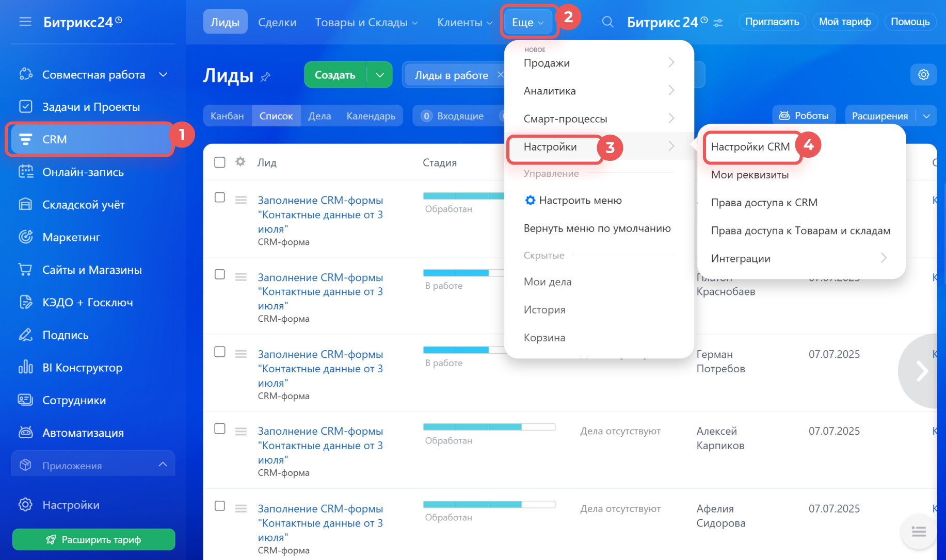This screenshot has height=560, width=946.
Task: Clear the Лиды в работе filter with X
Action: 500,75
